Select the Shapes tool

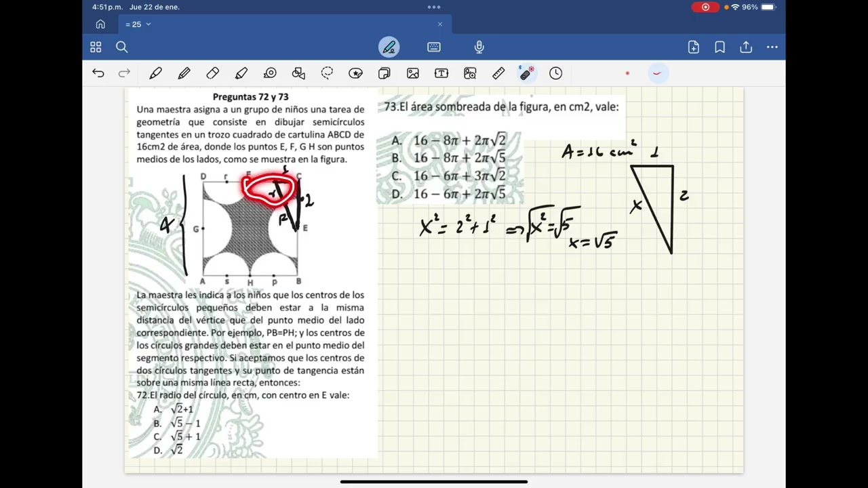[x=298, y=73]
